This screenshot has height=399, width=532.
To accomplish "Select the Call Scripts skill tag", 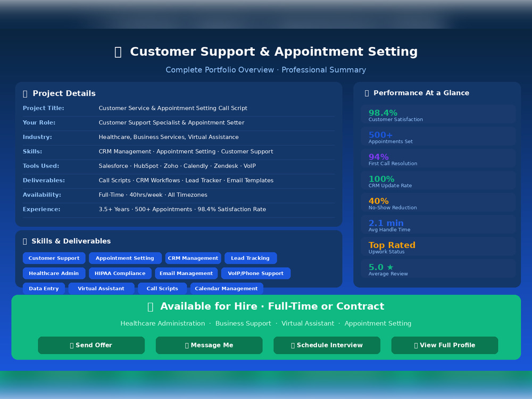I will (162, 289).
